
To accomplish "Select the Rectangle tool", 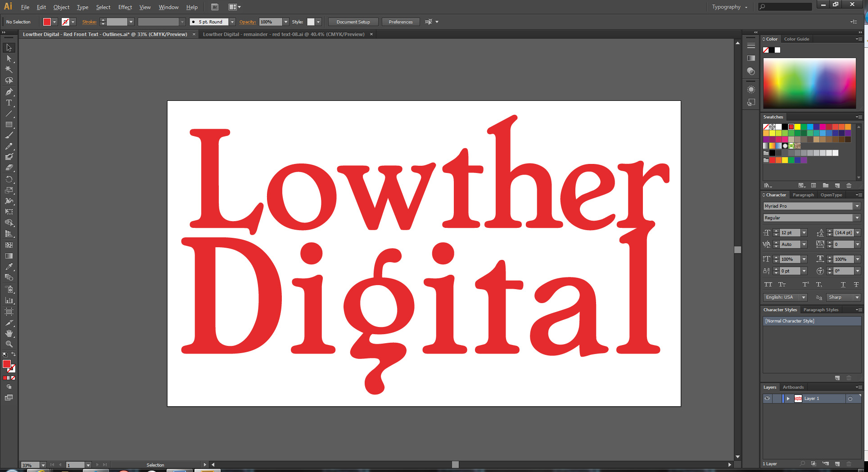I will click(x=9, y=125).
